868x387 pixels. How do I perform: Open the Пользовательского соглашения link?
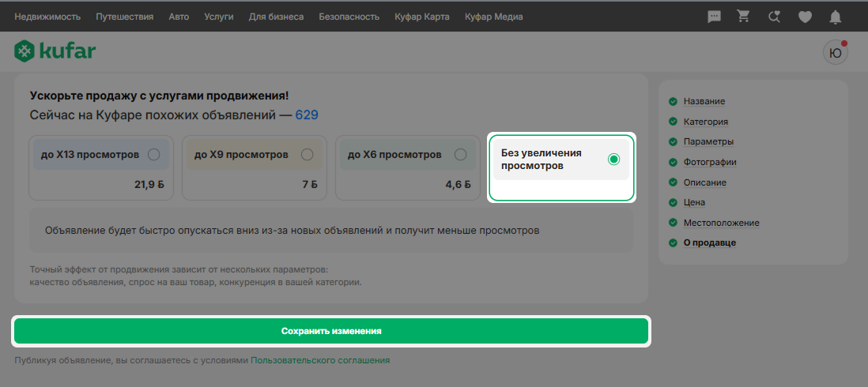(320, 360)
